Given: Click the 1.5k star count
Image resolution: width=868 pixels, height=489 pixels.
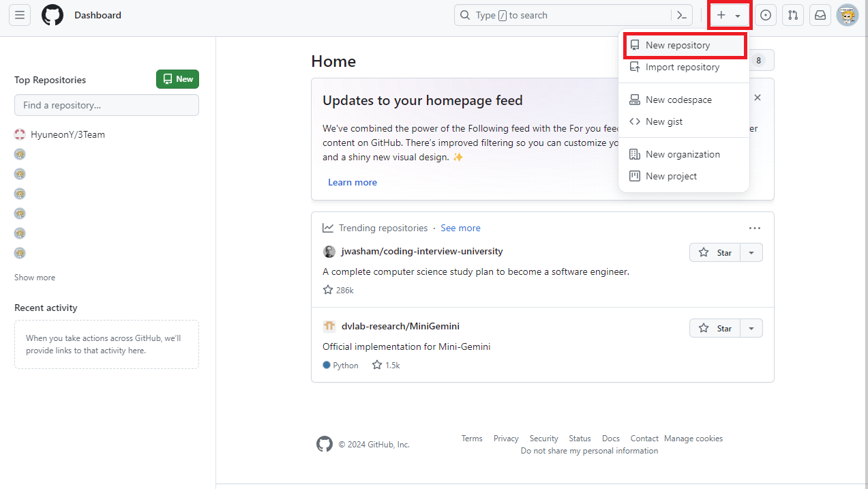Looking at the screenshot, I should point(386,365).
